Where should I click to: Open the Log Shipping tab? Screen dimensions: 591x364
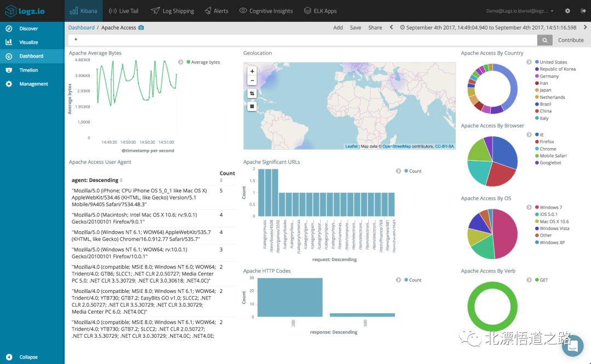coord(172,11)
